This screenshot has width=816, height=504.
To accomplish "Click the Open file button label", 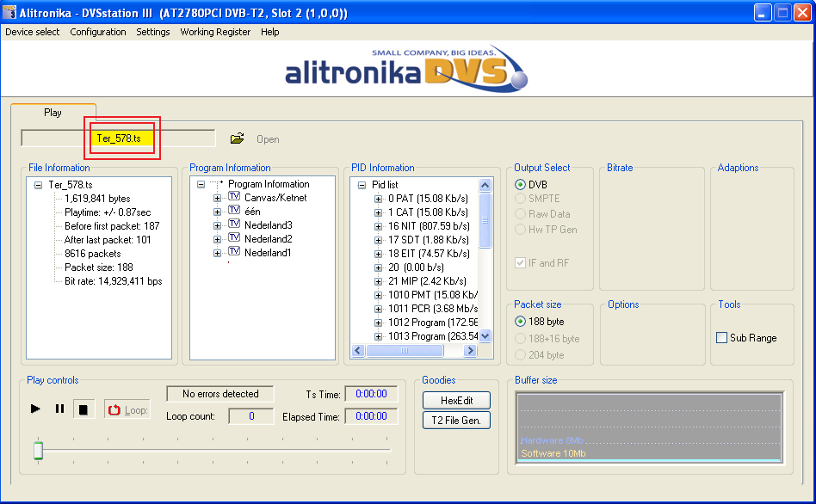I will (268, 139).
